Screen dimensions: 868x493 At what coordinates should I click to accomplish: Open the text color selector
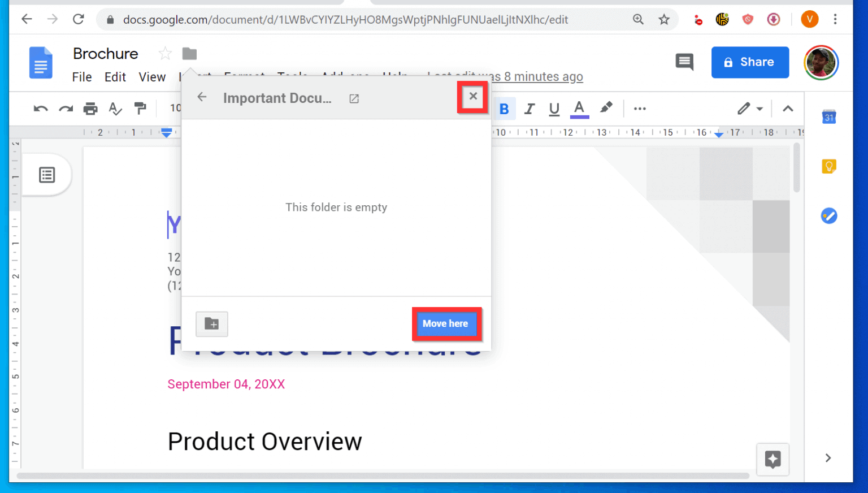579,109
